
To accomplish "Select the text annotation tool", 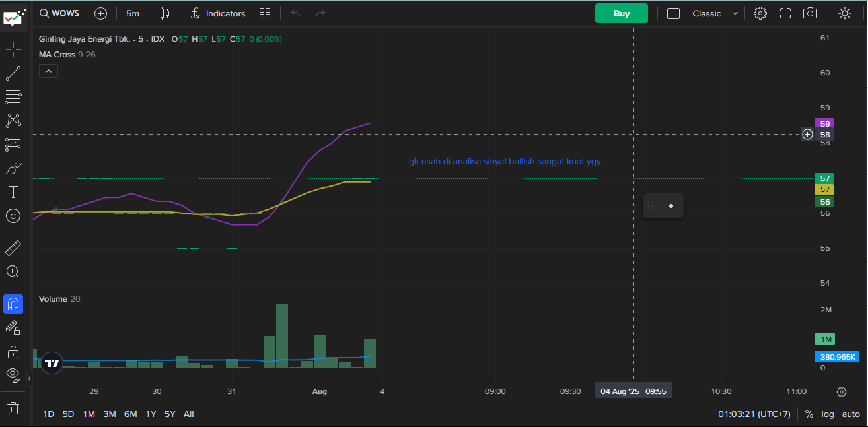I will tap(13, 192).
